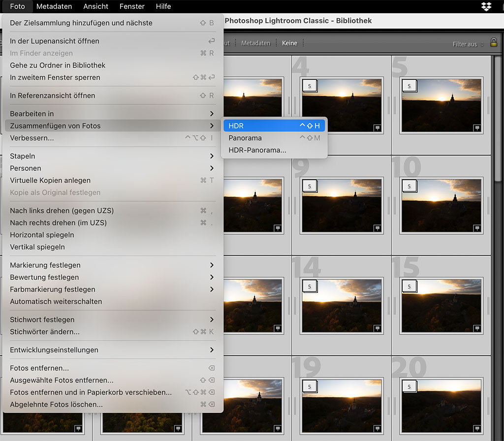Expand the Stapeln submenu
The height and width of the screenshot is (441, 504).
pos(113,156)
